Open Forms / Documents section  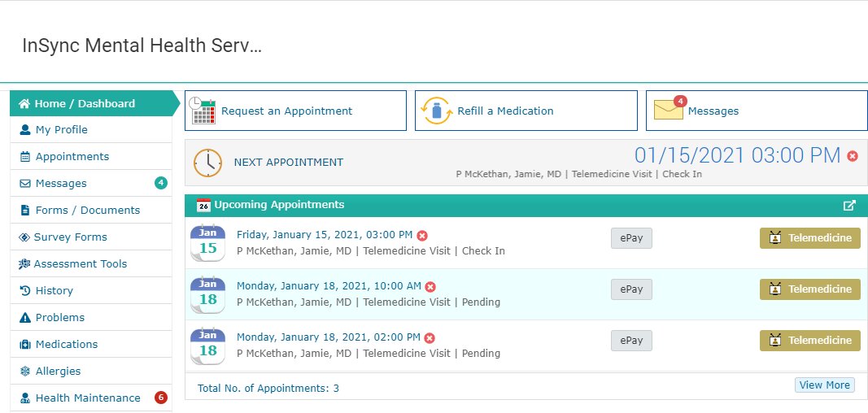tap(87, 211)
